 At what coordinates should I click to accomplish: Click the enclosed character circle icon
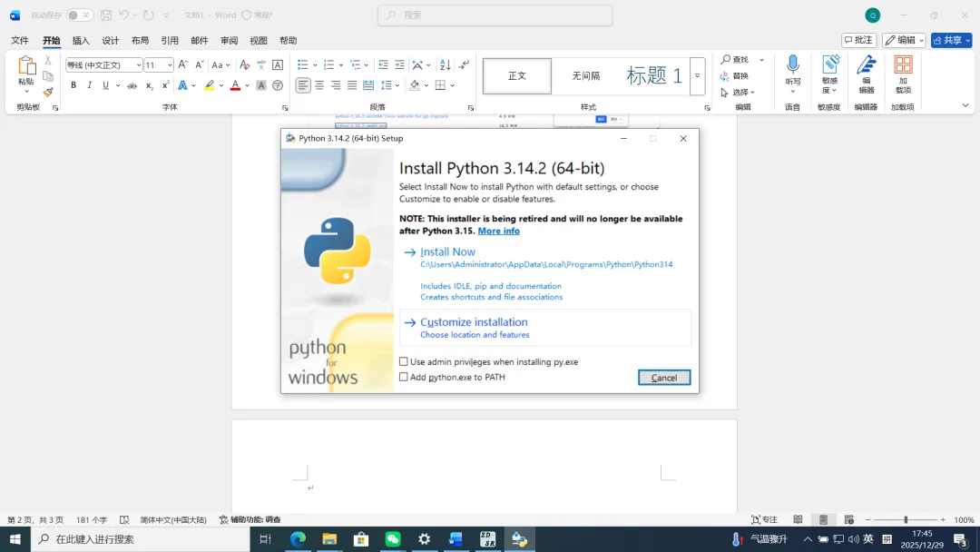(x=278, y=85)
